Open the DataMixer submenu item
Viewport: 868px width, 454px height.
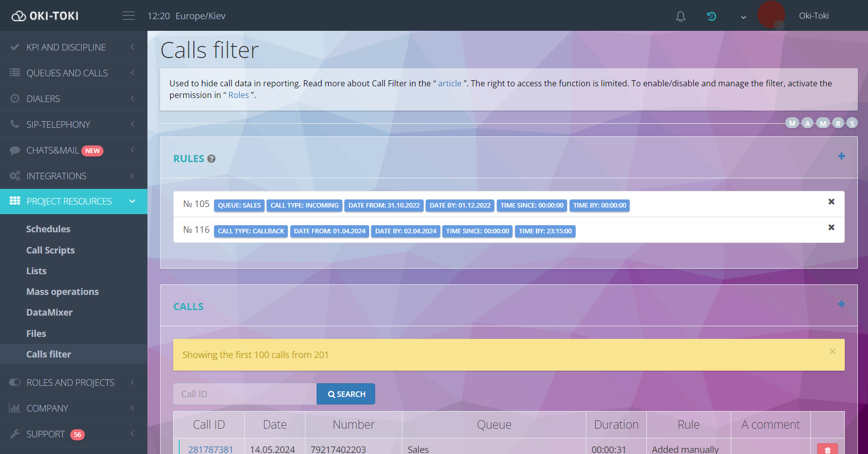(49, 312)
